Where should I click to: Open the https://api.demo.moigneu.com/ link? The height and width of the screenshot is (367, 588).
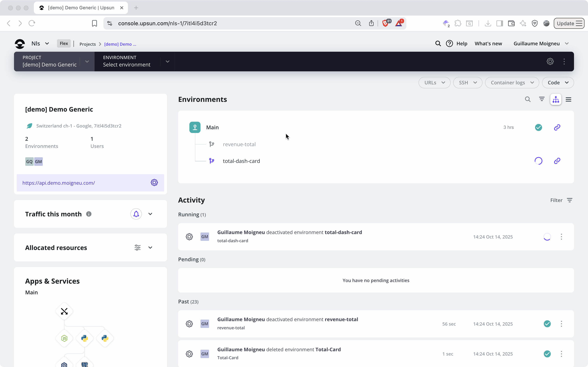[59, 183]
